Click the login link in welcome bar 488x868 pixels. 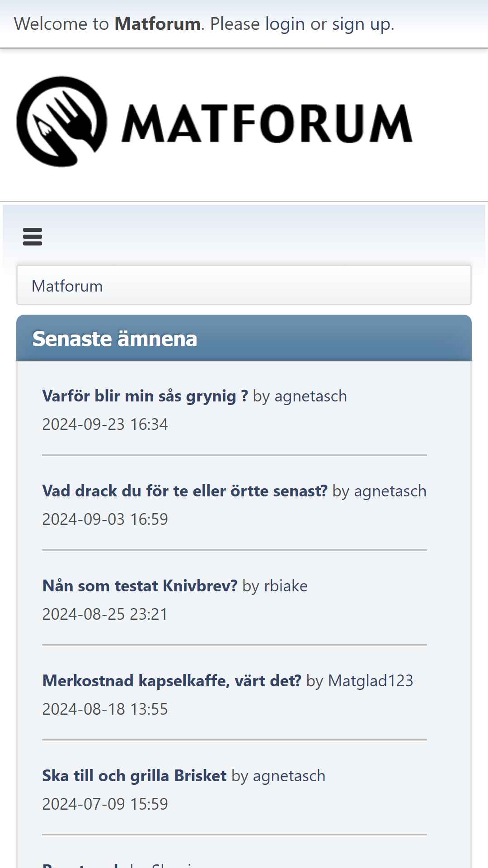pos(285,24)
